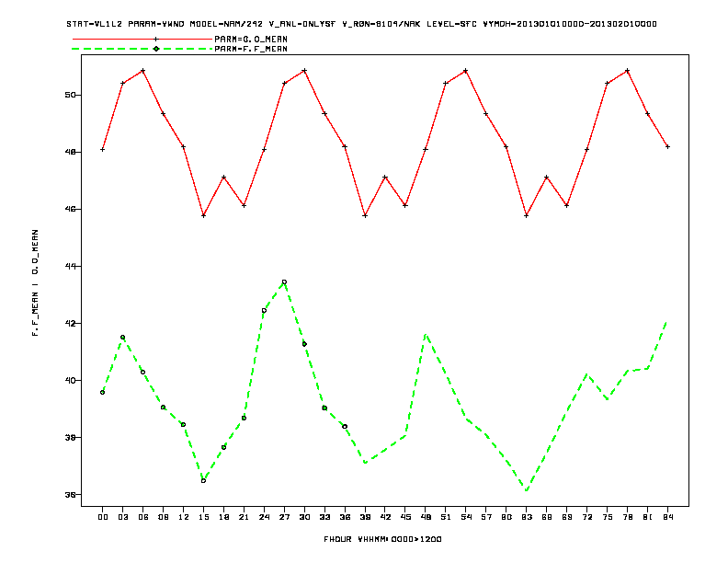Click the x-axis tick label 33
Screen dimensions: 728x563
324,517
